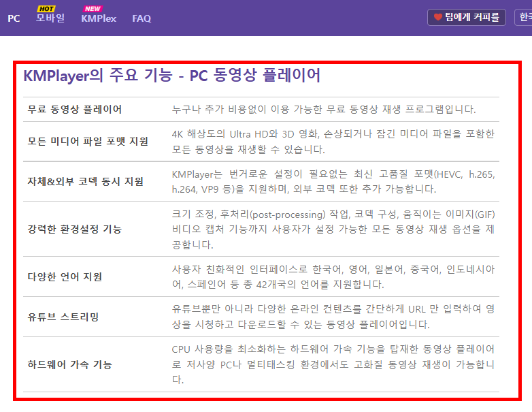Open the language dropdown starting with 한국
The image size is (532, 412).
pyautogui.click(x=524, y=17)
